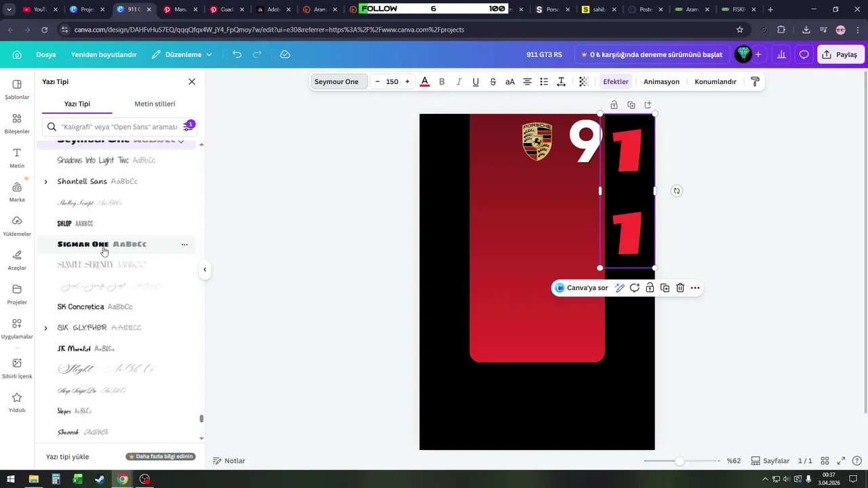Open the font filter options

188,127
